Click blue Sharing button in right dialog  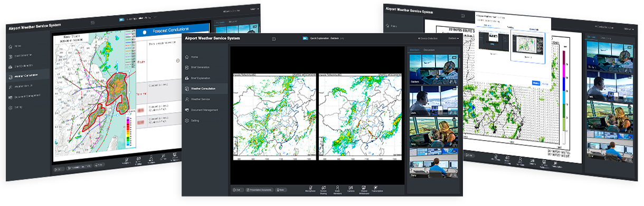(x=535, y=83)
